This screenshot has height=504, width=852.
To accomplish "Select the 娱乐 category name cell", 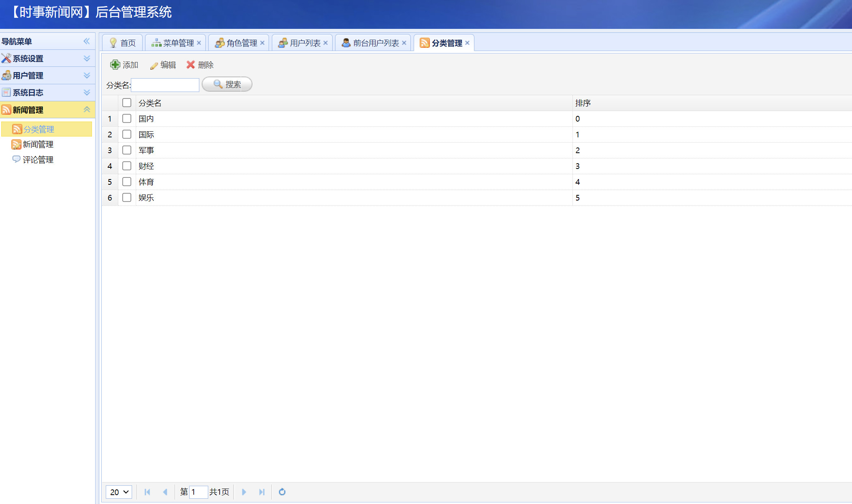I will tap(354, 198).
